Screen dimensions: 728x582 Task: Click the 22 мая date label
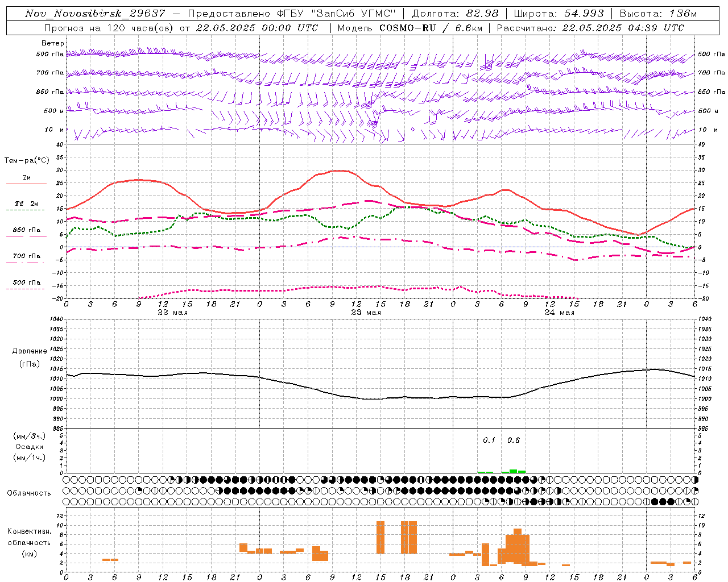click(x=172, y=313)
